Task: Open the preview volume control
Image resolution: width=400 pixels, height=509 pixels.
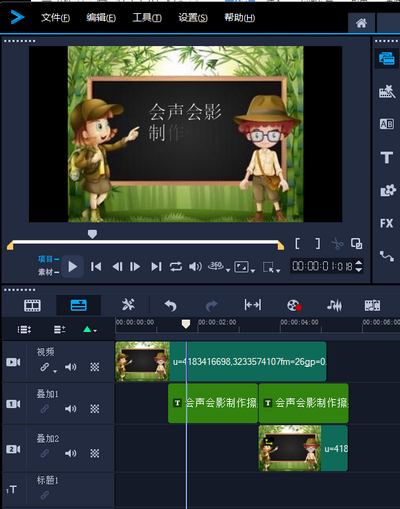Action: click(195, 266)
